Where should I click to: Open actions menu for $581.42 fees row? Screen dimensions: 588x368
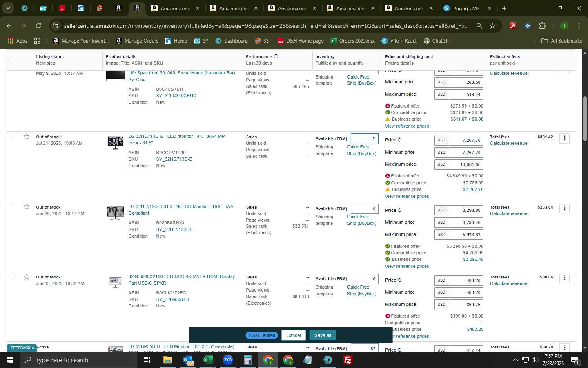tap(565, 138)
